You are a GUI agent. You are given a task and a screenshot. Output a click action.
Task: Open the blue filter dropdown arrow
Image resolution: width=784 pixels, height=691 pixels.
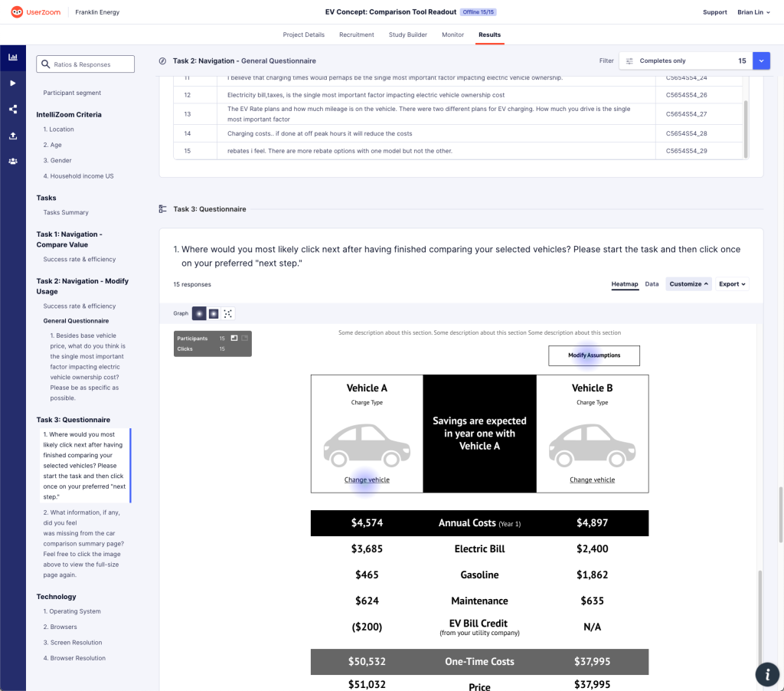pos(761,61)
